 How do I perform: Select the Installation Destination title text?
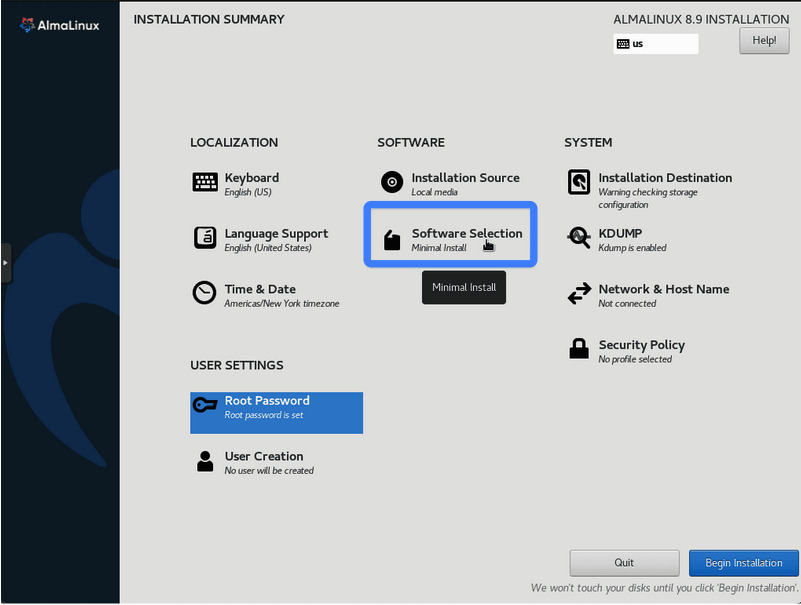pos(665,178)
